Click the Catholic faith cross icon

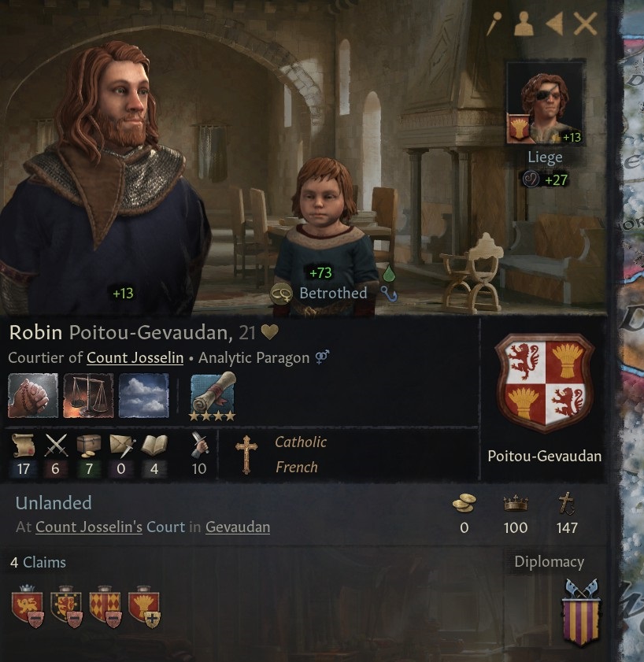[246, 454]
